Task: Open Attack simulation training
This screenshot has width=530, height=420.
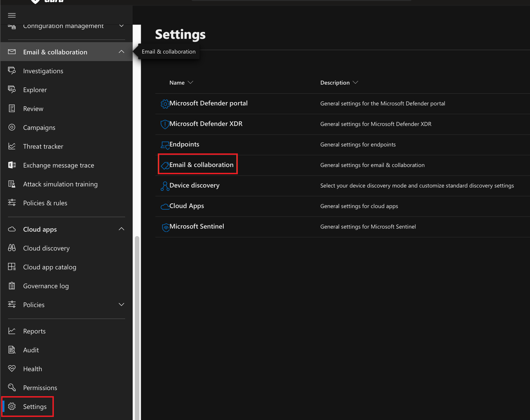Action: 60,184
